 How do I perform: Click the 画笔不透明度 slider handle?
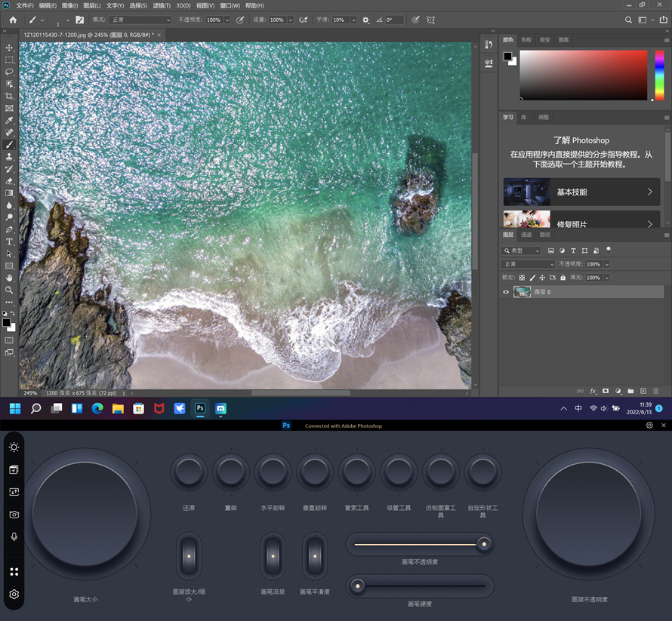tap(484, 544)
